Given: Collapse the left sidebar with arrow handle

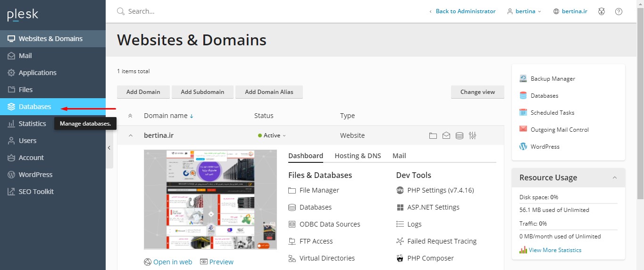Looking at the screenshot, I should coord(109,148).
